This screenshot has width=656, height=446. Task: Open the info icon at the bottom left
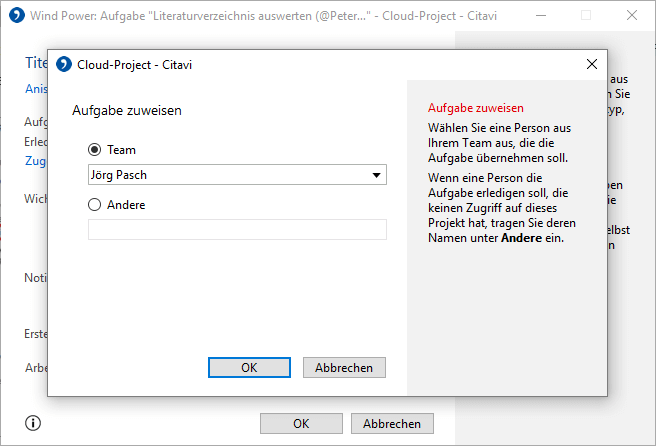[33, 423]
